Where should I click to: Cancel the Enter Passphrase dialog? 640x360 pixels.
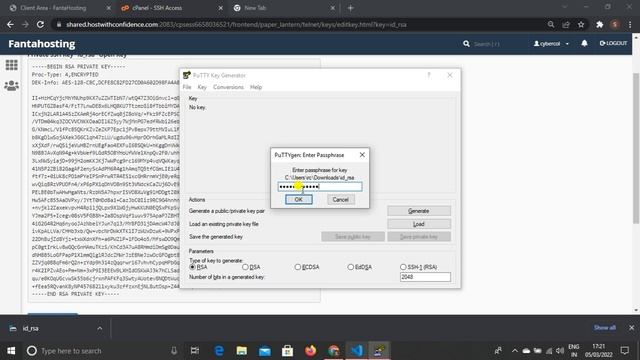pos(340,200)
